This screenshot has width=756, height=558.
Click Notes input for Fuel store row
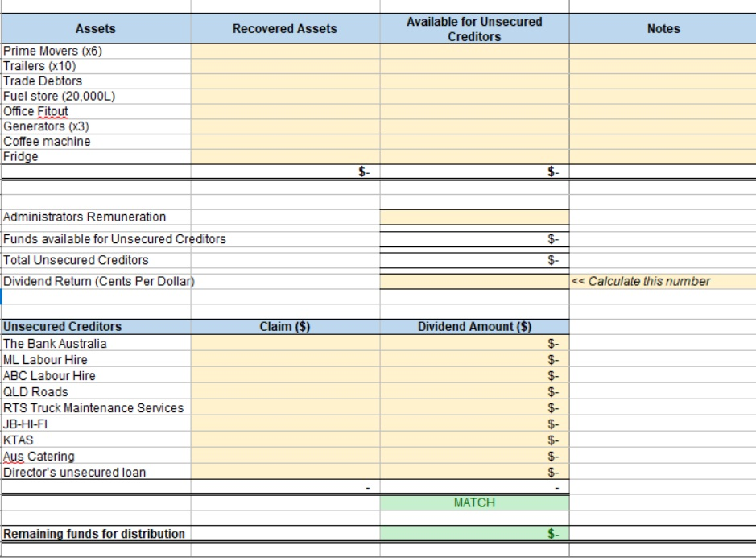[x=663, y=96]
